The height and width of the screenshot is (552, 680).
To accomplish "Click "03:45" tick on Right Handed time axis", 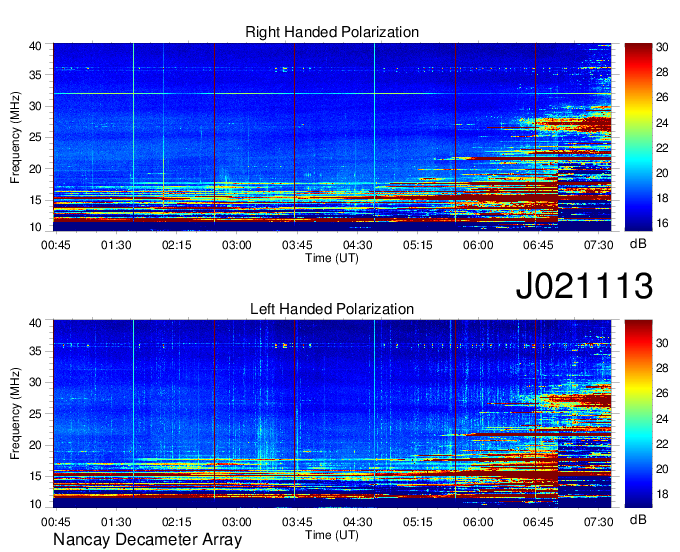I will [x=297, y=245].
